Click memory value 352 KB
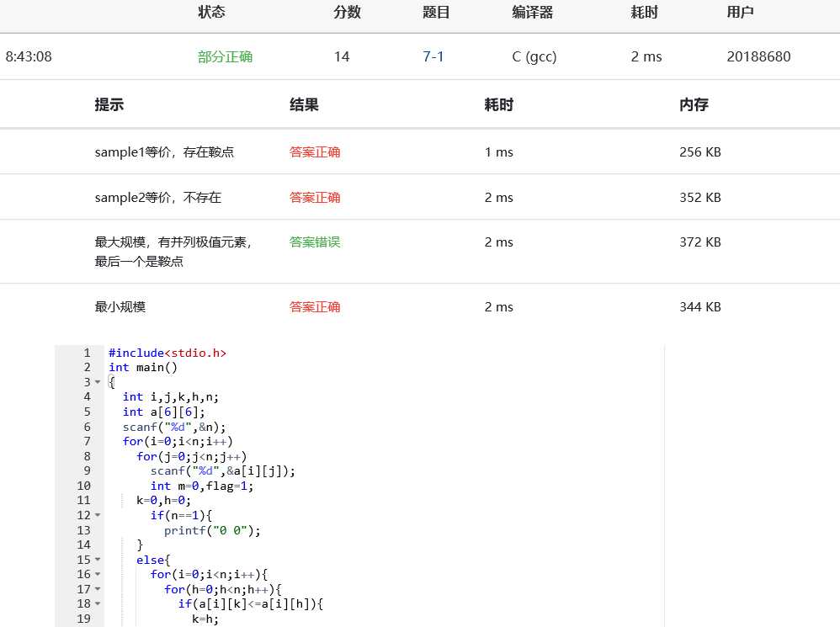The image size is (840, 627). click(x=700, y=198)
